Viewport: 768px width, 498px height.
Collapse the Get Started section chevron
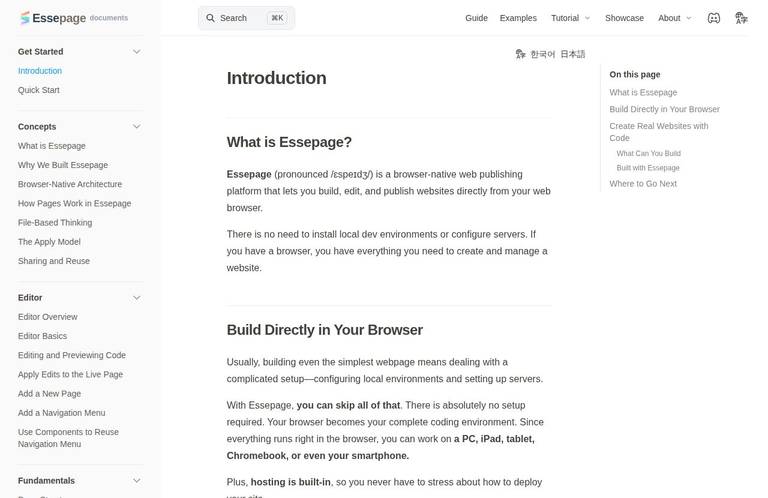[x=137, y=51]
